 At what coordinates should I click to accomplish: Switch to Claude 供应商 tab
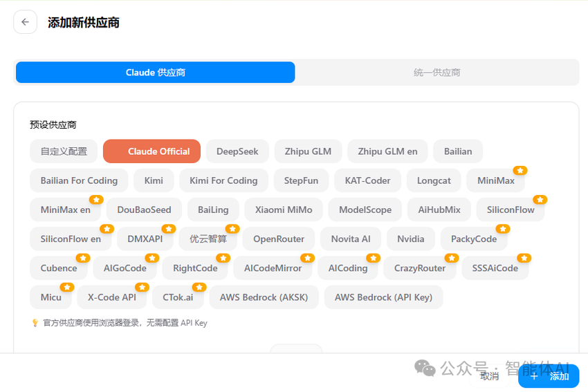pos(155,73)
